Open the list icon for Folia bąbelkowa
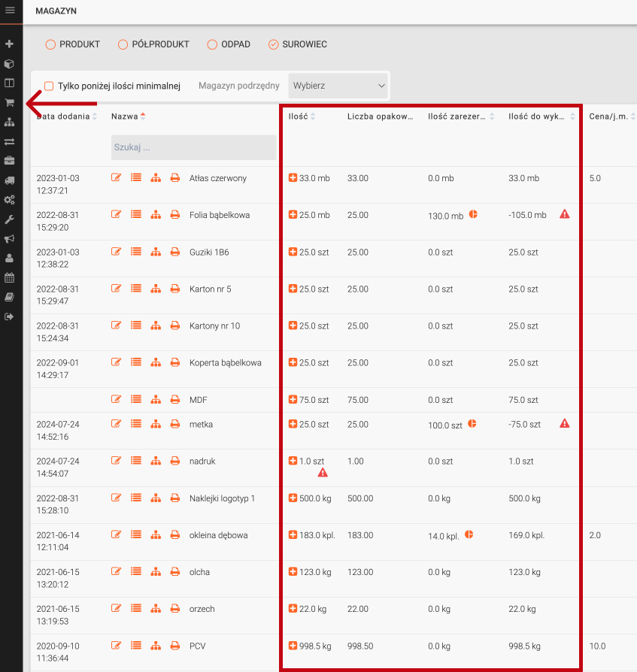The image size is (637, 672). (136, 214)
